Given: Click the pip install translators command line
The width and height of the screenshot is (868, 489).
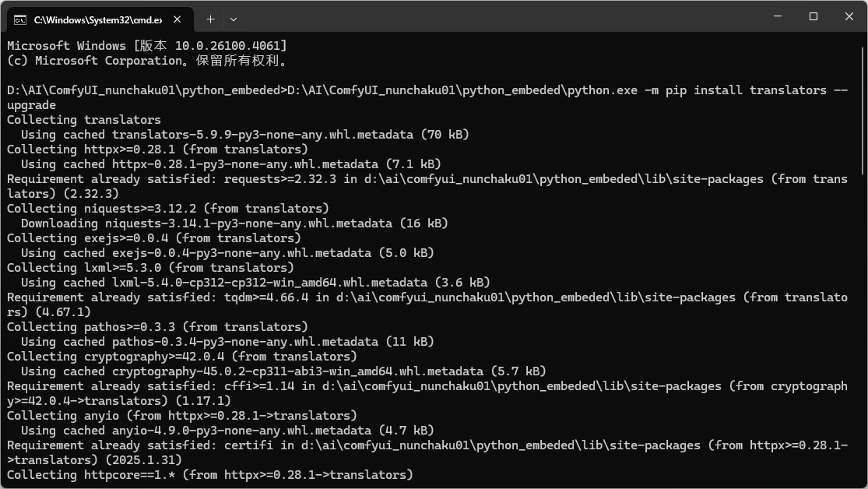Looking at the screenshot, I should tap(428, 90).
